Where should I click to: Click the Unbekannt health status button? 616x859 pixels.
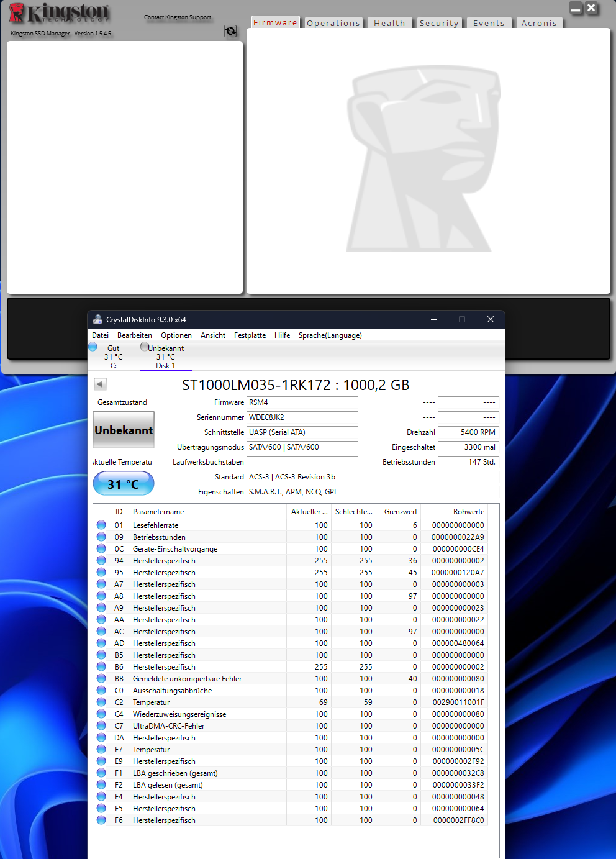click(124, 430)
